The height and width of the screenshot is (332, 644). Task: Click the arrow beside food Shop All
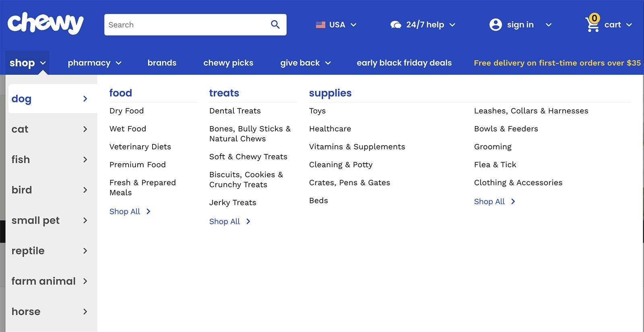point(149,211)
